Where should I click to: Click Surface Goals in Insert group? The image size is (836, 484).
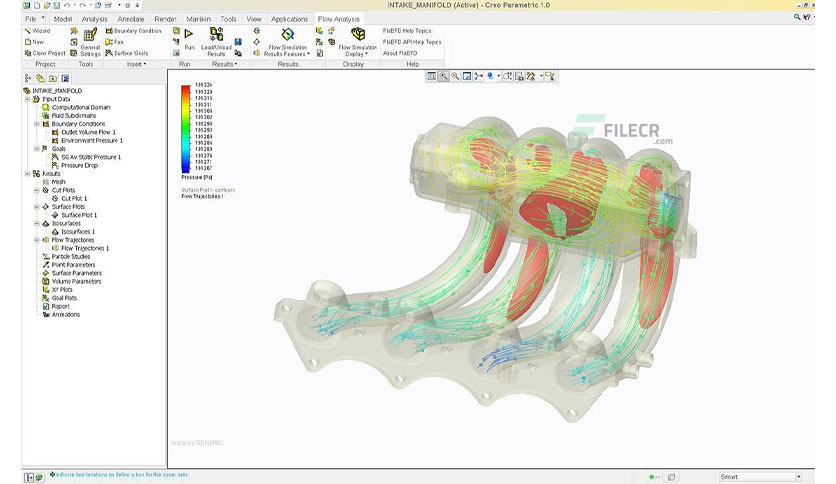coord(127,53)
